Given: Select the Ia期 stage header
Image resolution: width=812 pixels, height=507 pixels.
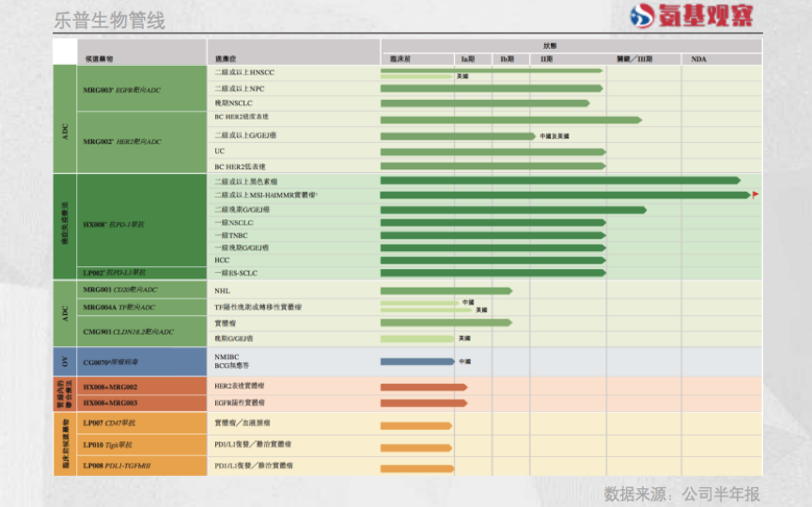Looking at the screenshot, I should tap(468, 59).
